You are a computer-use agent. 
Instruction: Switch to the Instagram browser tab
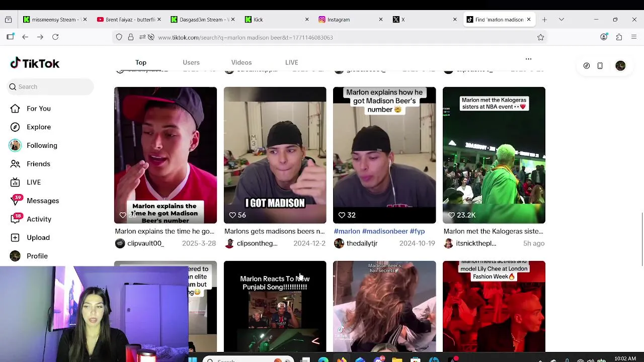350,20
